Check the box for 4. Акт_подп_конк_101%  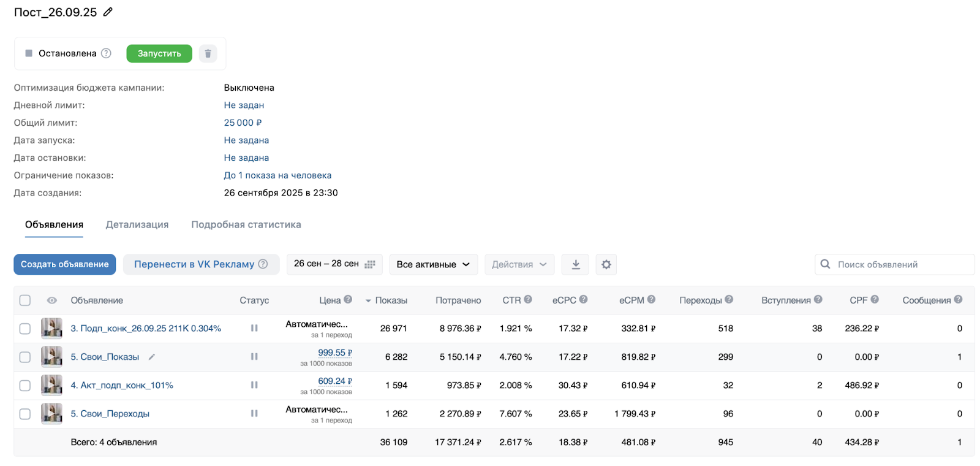25,386
